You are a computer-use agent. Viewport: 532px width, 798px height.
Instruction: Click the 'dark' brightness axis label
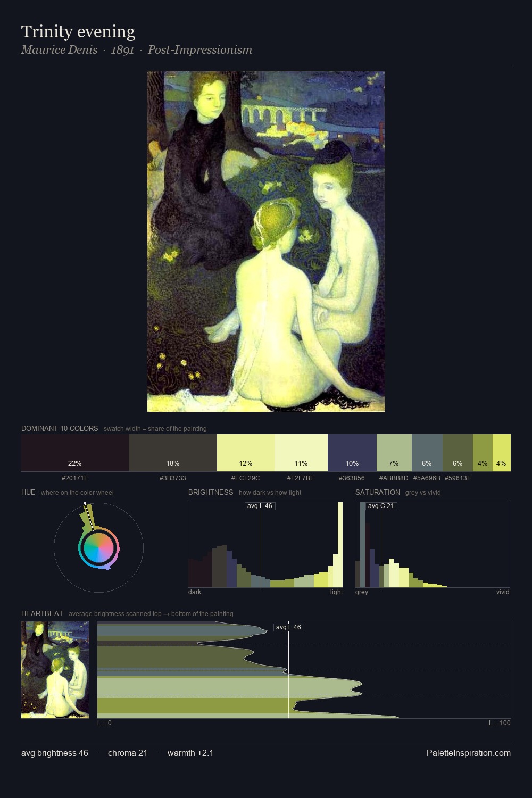[x=195, y=592]
